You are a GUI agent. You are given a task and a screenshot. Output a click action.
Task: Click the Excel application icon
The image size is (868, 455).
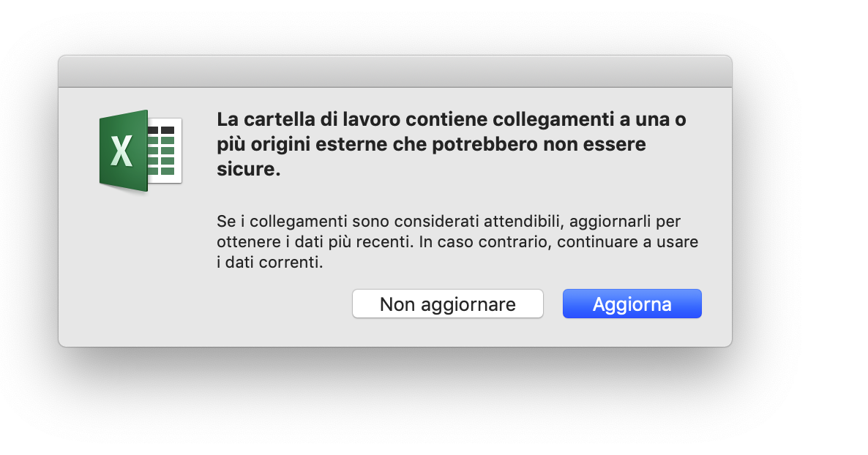pyautogui.click(x=141, y=151)
